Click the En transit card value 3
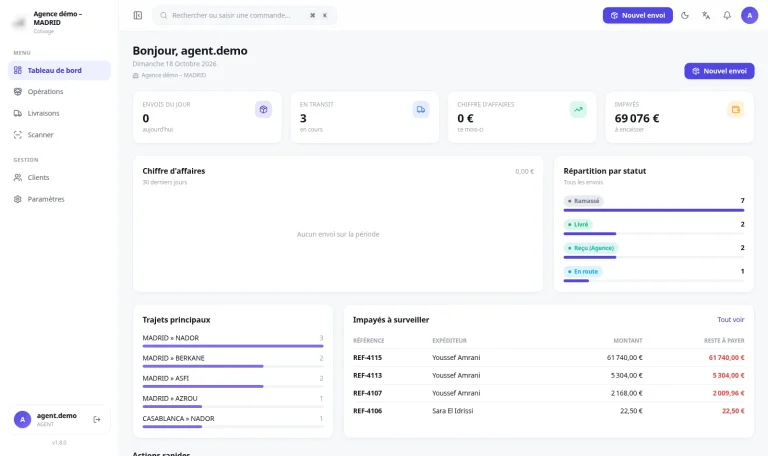The image size is (768, 456). (303, 118)
